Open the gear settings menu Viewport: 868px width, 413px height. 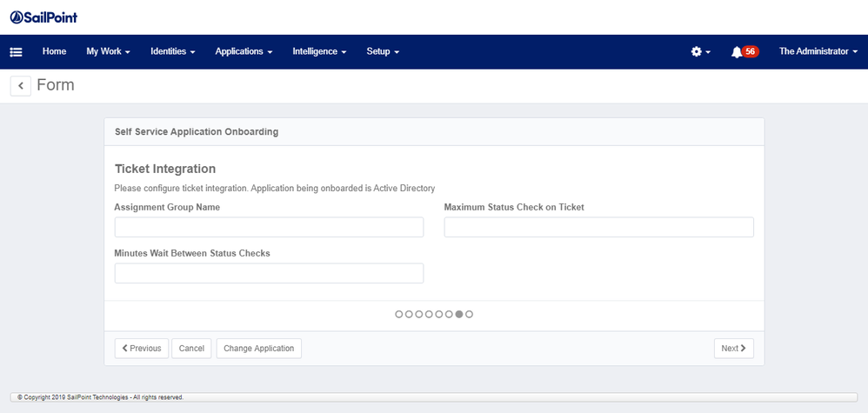point(700,52)
